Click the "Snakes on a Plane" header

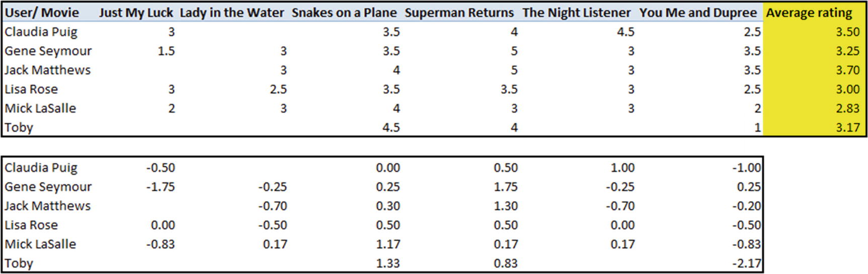coord(344,13)
